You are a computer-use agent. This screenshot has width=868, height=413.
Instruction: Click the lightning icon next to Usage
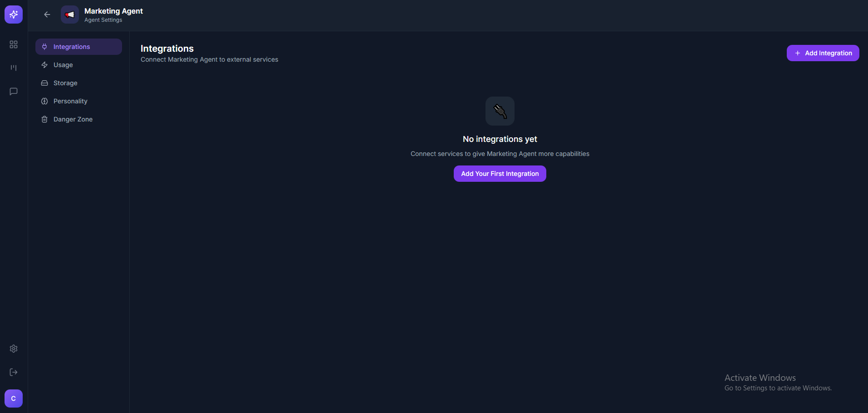(x=44, y=64)
